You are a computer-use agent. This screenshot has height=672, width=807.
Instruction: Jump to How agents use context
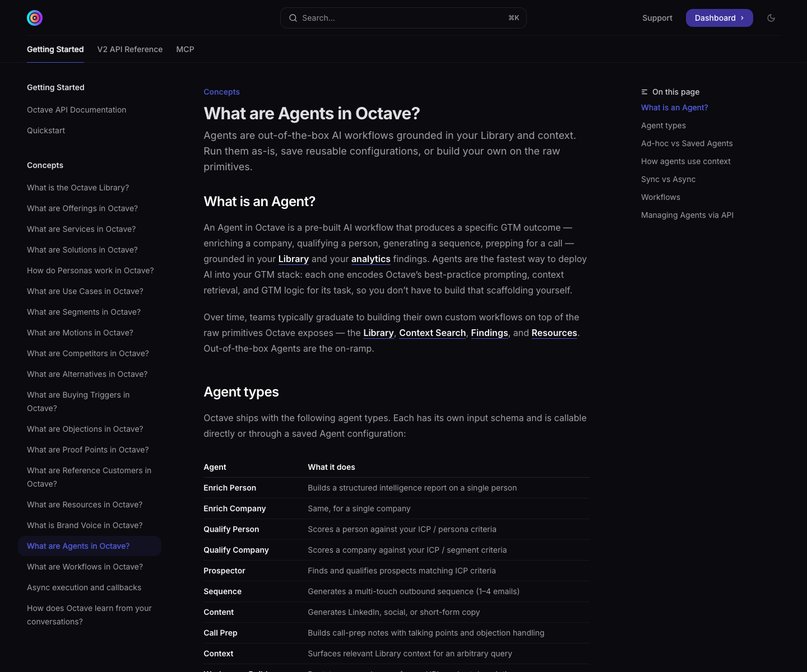[x=686, y=161]
